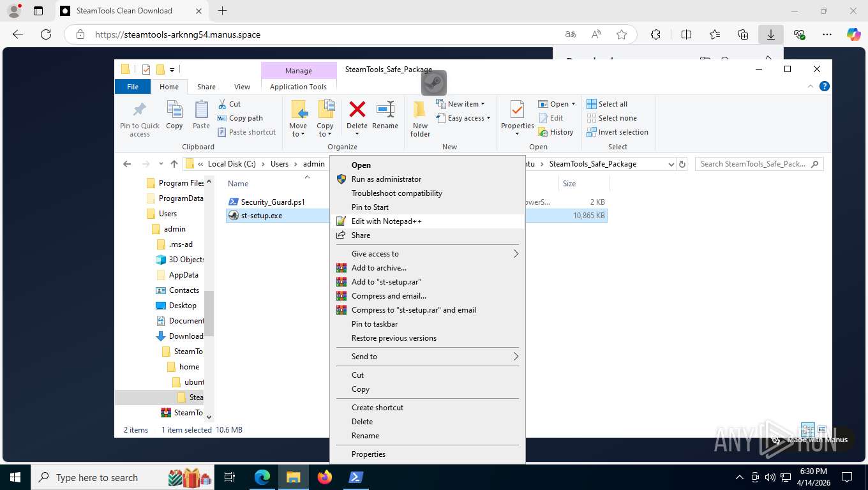Image resolution: width=868 pixels, height=490 pixels.
Task: Click the Edge refresh button
Action: tap(45, 34)
